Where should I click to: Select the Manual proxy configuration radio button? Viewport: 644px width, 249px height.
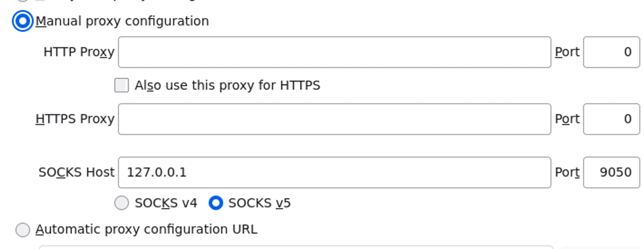(22, 21)
